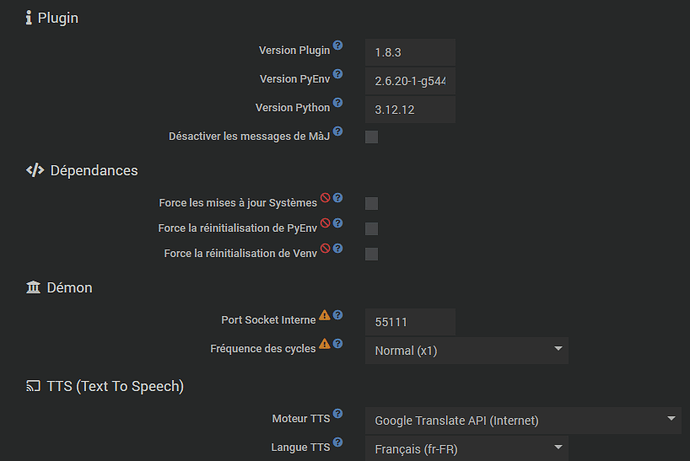Tick Force la réinitialisation de Venv checkbox
This screenshot has width=690, height=461.
point(371,254)
